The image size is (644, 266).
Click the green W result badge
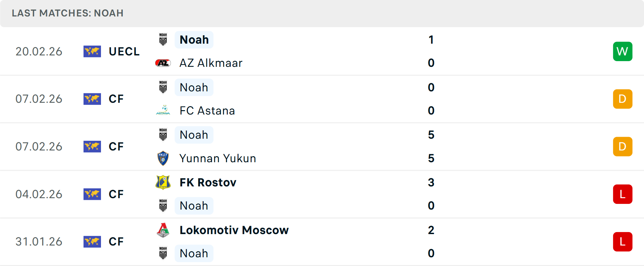[623, 51]
